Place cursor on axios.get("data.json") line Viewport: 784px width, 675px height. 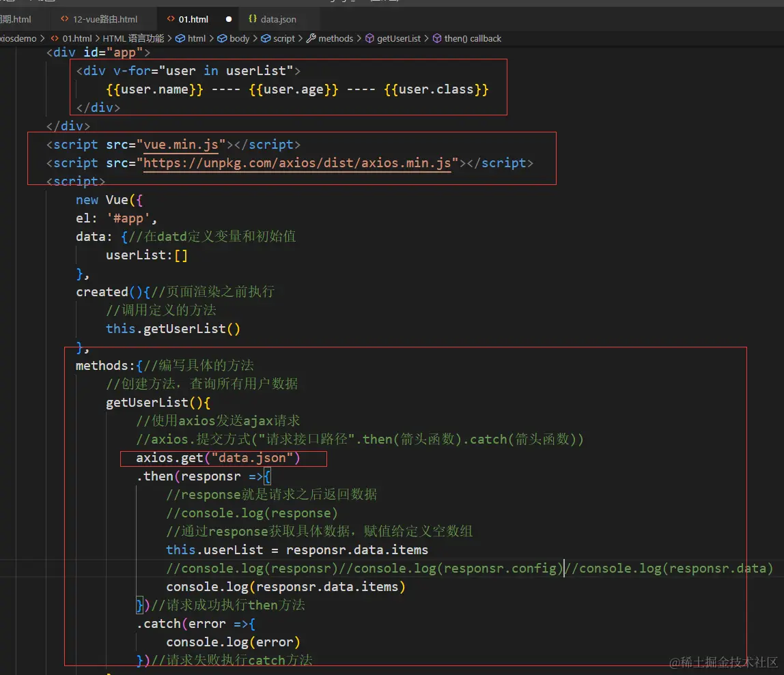point(217,458)
